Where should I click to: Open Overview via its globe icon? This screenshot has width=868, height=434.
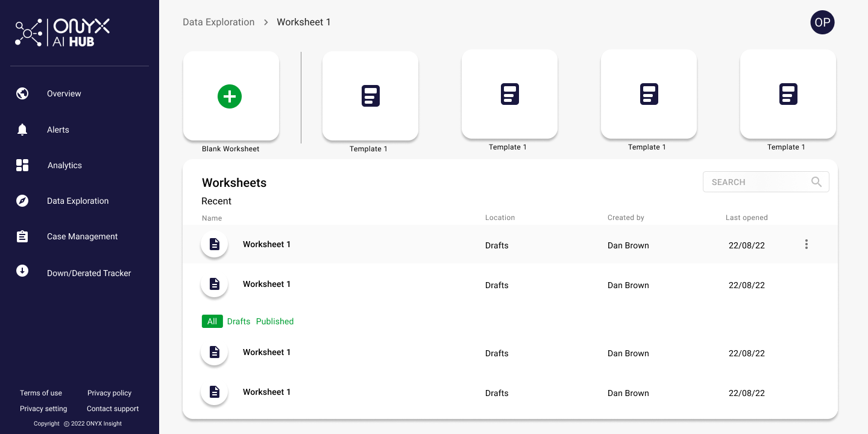click(x=22, y=93)
